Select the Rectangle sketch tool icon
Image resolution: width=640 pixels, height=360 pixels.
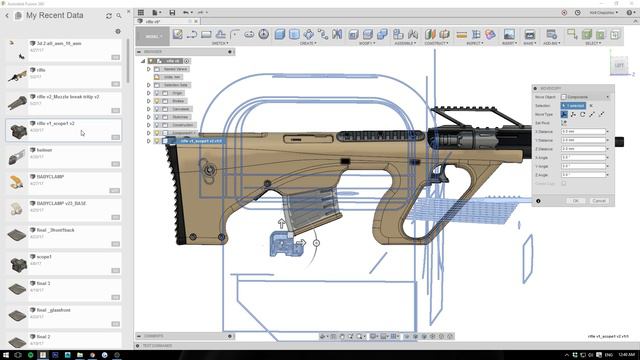[x=206, y=34]
